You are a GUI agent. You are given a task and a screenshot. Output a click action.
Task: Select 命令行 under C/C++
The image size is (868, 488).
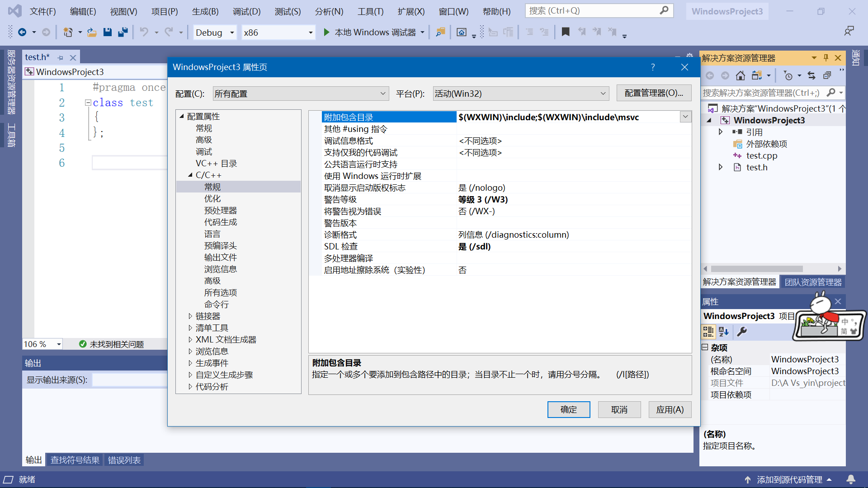[x=217, y=304]
